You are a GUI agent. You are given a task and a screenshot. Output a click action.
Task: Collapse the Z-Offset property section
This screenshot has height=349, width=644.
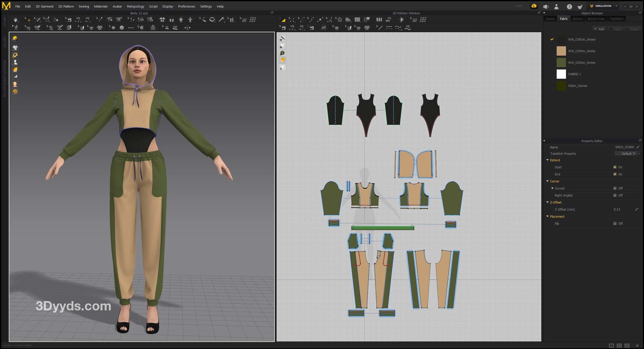tap(547, 202)
